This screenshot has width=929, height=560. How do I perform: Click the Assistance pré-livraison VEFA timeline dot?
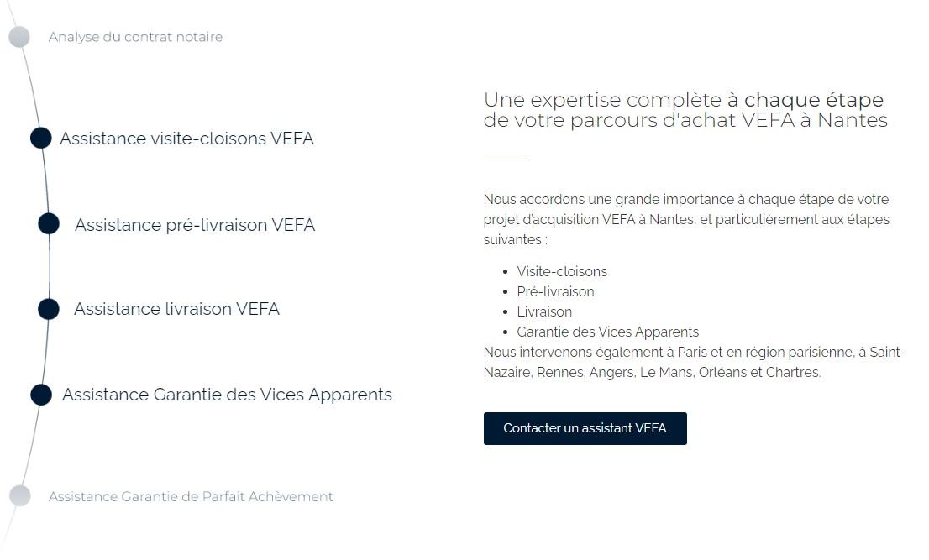pos(49,224)
